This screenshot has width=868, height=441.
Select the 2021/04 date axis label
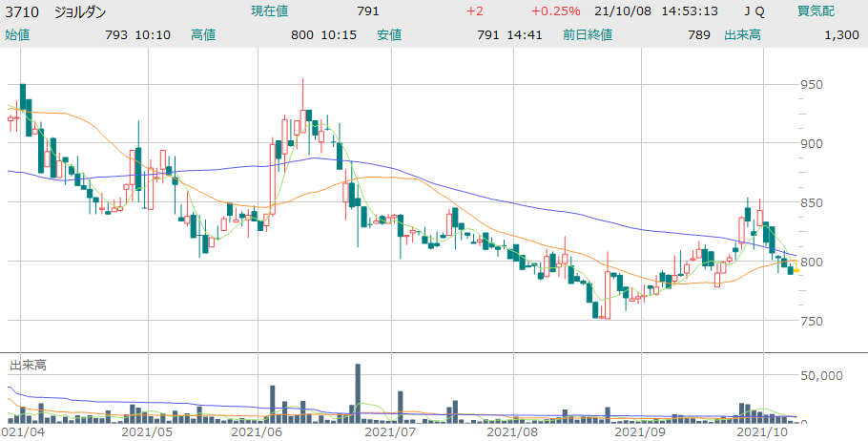[x=21, y=431]
